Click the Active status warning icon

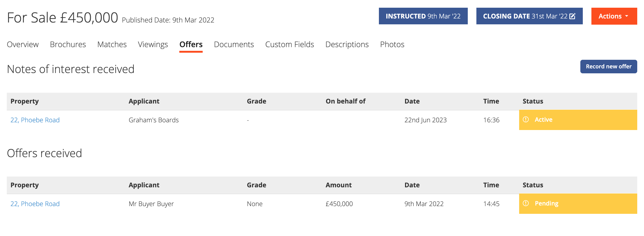526,120
